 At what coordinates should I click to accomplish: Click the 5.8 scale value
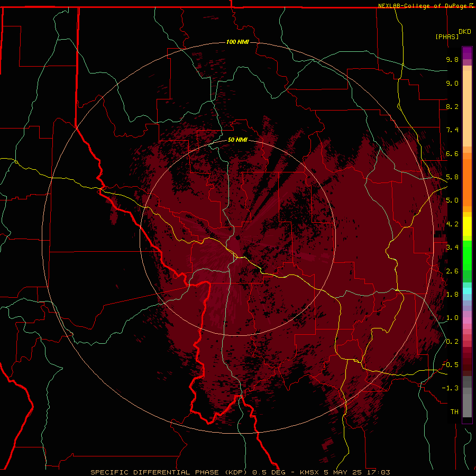(452, 177)
